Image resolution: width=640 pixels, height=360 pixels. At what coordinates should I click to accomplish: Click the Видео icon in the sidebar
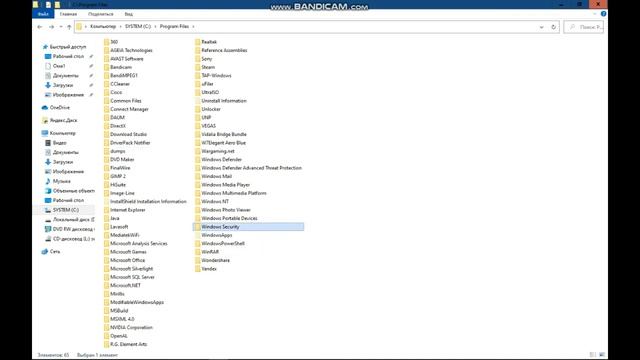[x=48, y=143]
